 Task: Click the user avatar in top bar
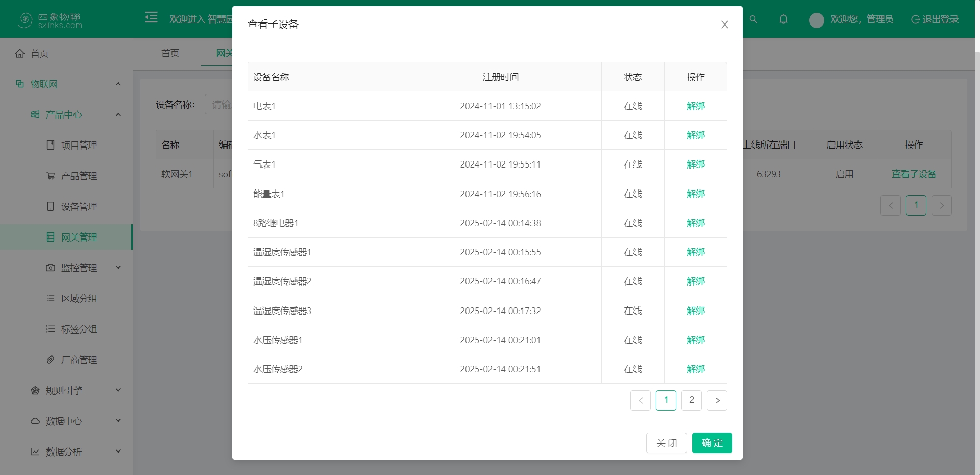[816, 20]
